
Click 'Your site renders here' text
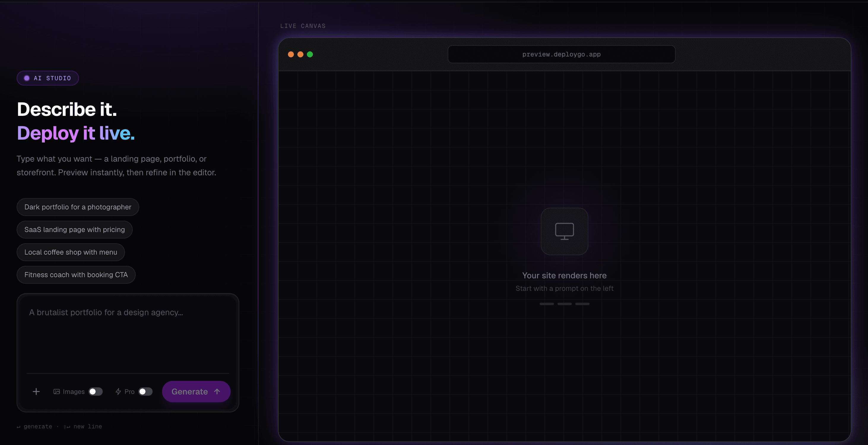click(x=564, y=275)
